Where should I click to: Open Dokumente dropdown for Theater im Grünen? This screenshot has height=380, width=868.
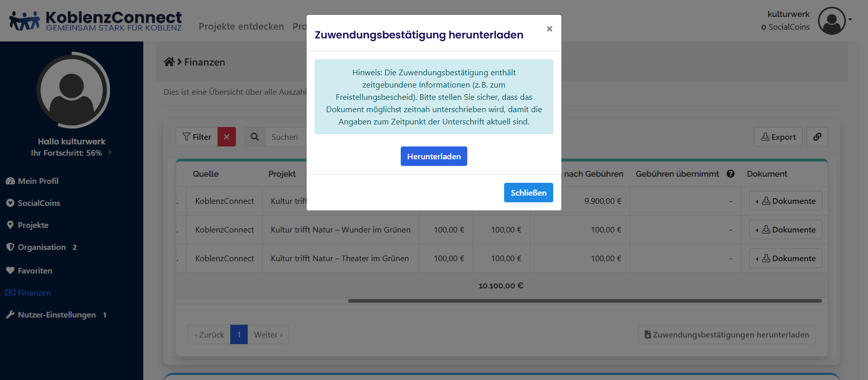[x=786, y=258]
